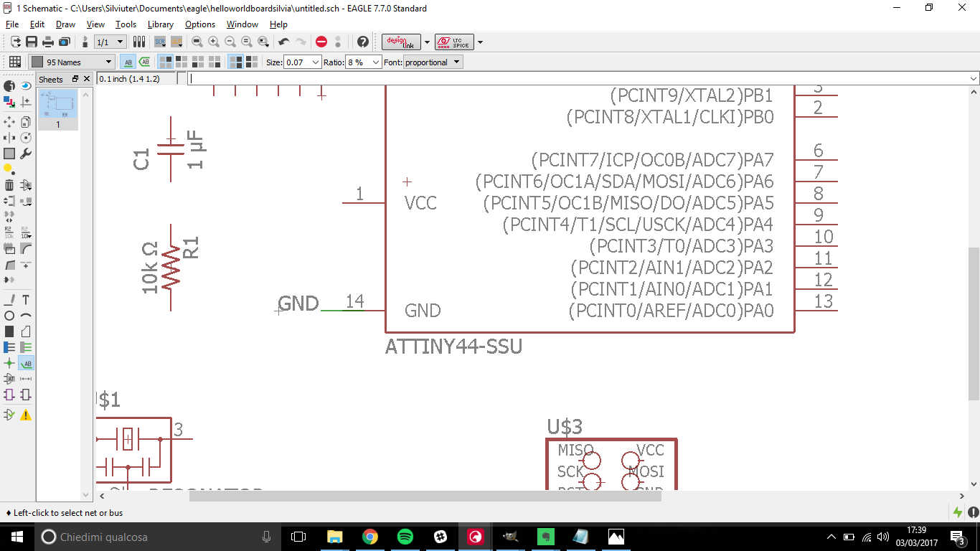
Task: Select the Info tool
Action: tap(9, 85)
